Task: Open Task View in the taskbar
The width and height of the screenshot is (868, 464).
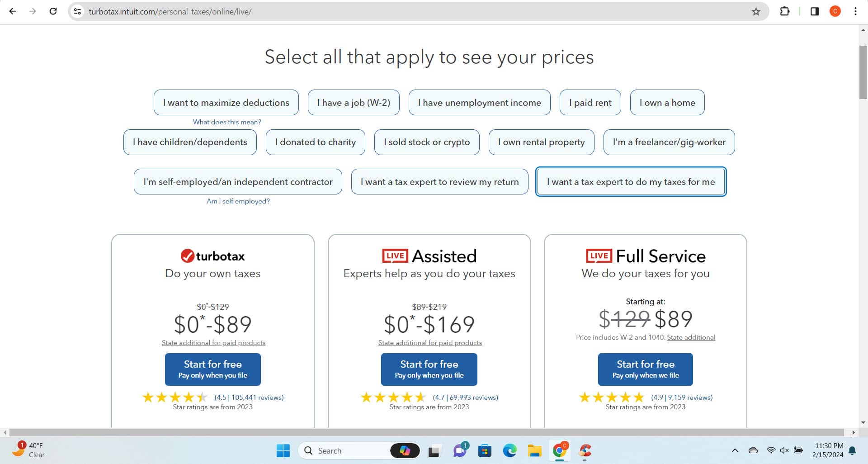Action: click(434, 450)
